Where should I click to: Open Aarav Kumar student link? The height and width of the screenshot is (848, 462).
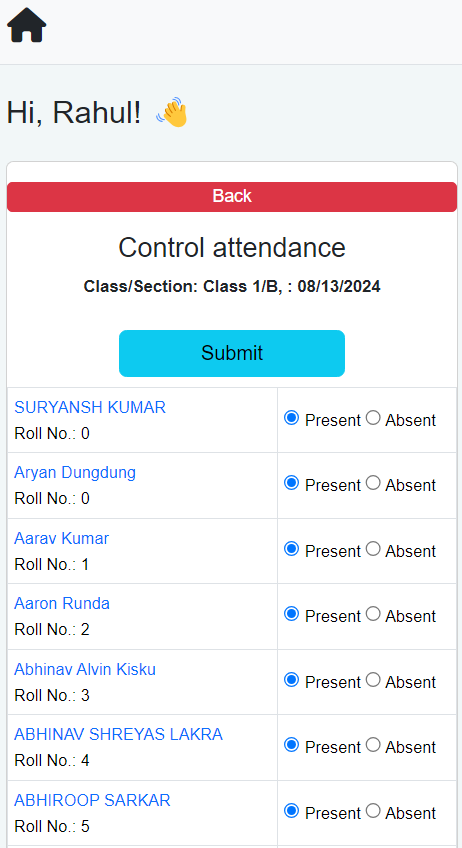pyautogui.click(x=62, y=538)
